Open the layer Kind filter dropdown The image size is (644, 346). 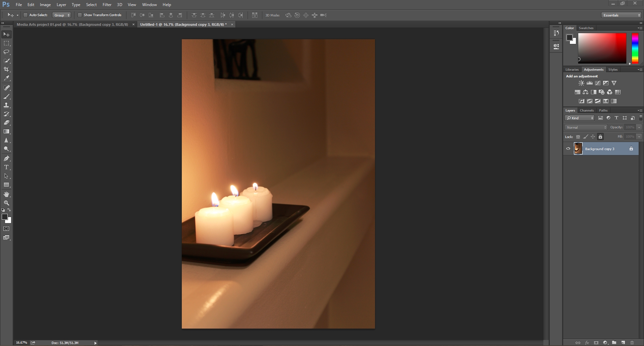(x=580, y=118)
